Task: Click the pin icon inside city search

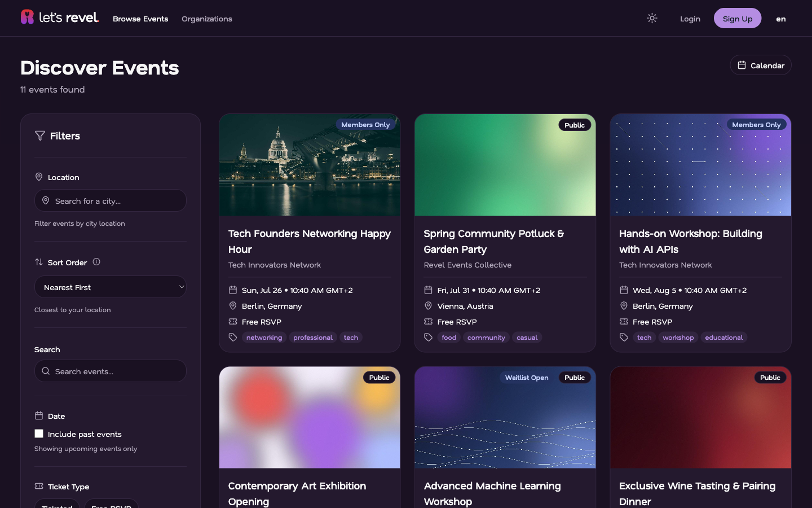Action: (46, 200)
